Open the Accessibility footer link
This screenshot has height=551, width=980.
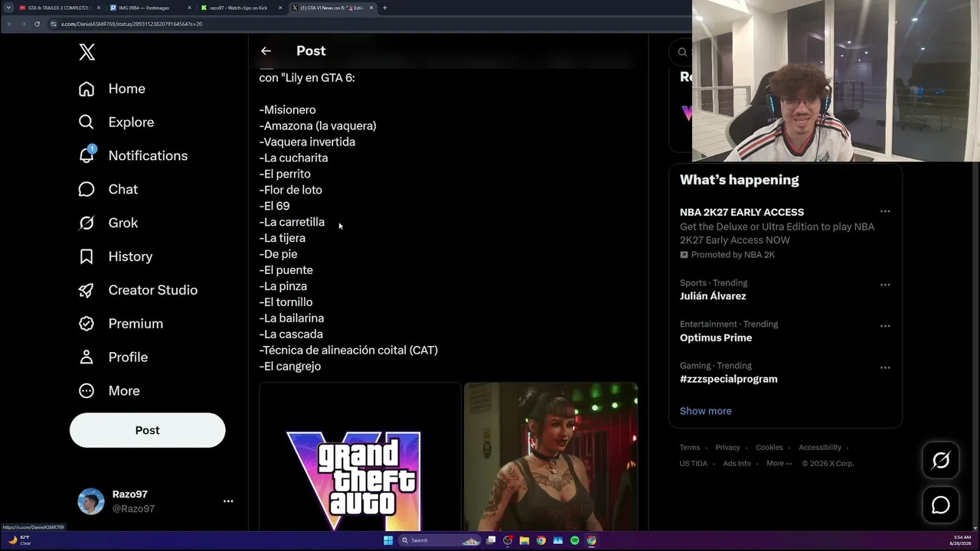click(820, 448)
